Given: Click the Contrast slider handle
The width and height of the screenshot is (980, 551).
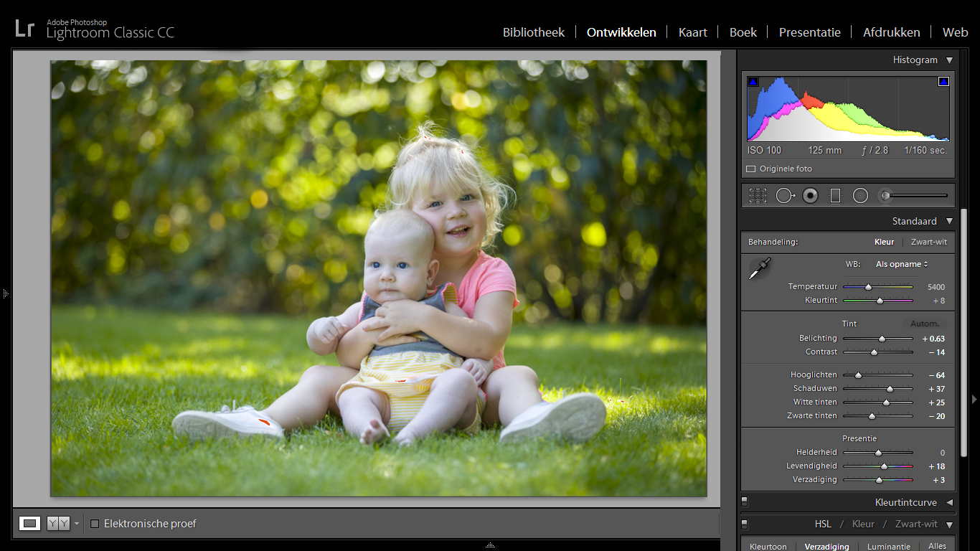Looking at the screenshot, I should 874,352.
